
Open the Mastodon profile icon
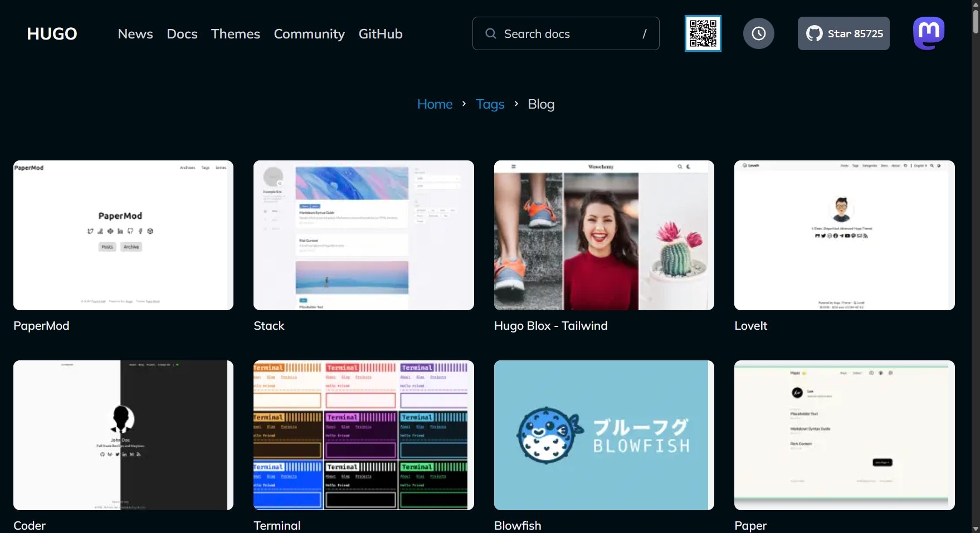click(928, 33)
